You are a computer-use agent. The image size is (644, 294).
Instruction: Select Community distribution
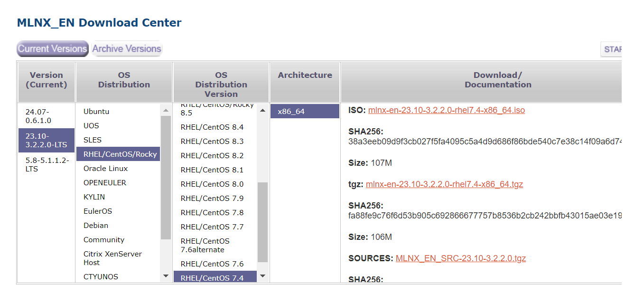(118, 239)
